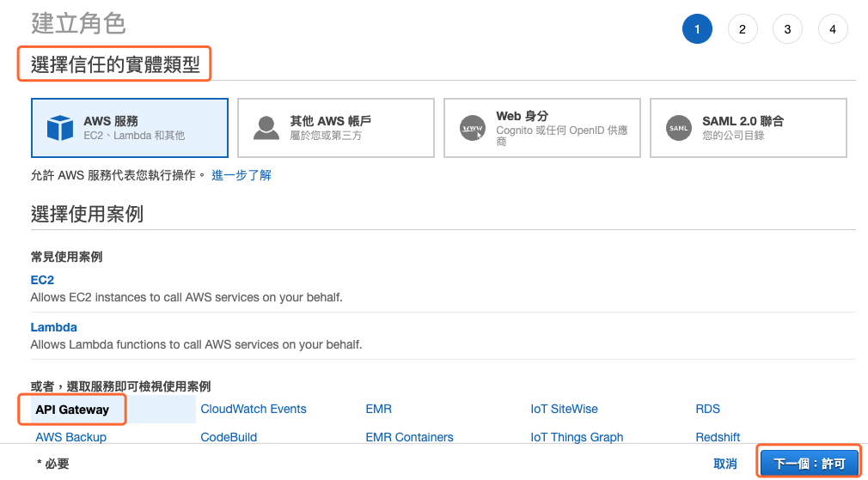The width and height of the screenshot is (868, 480).
Task: Select the AWS 服務 cube icon
Action: 60,128
